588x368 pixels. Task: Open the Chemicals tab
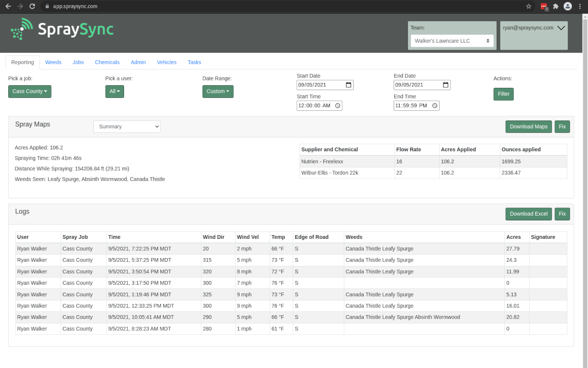107,62
